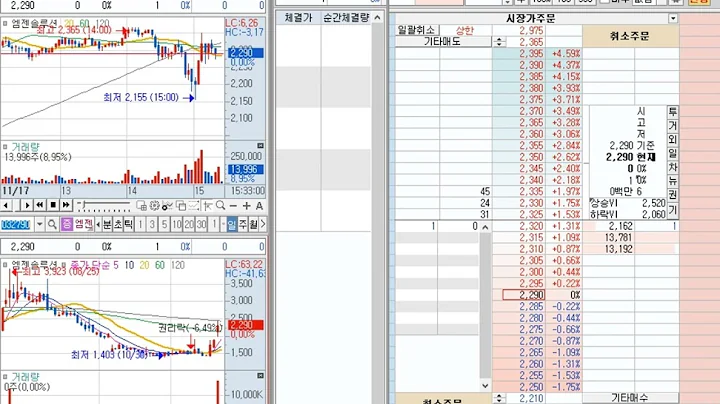Activate the chart magnifier zoom tool
Image resolution: width=720 pixels, height=404 pixels.
pos(220,206)
